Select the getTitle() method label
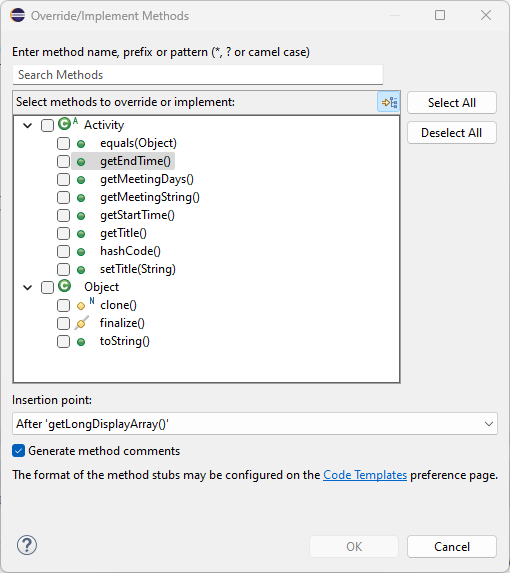The width and height of the screenshot is (510, 573). [x=123, y=233]
